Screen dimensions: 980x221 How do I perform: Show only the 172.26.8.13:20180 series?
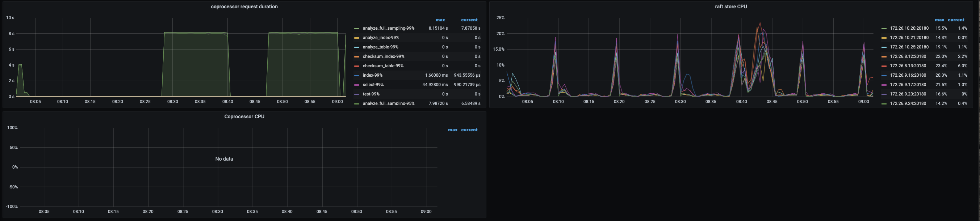pyautogui.click(x=908, y=66)
